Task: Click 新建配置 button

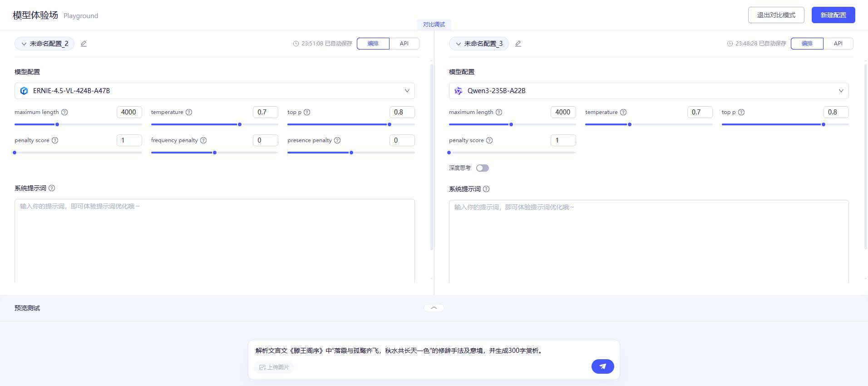Action: click(833, 15)
